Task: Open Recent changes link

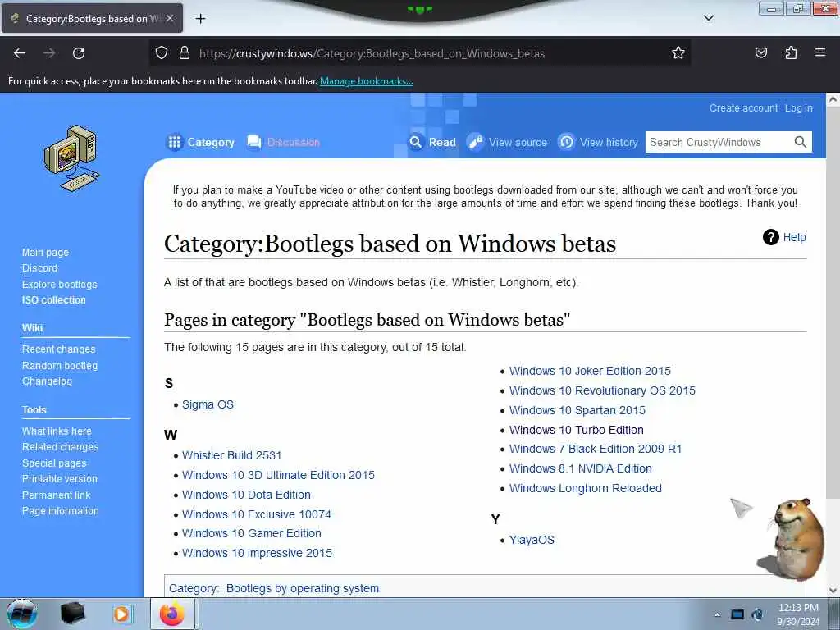Action: (58, 349)
